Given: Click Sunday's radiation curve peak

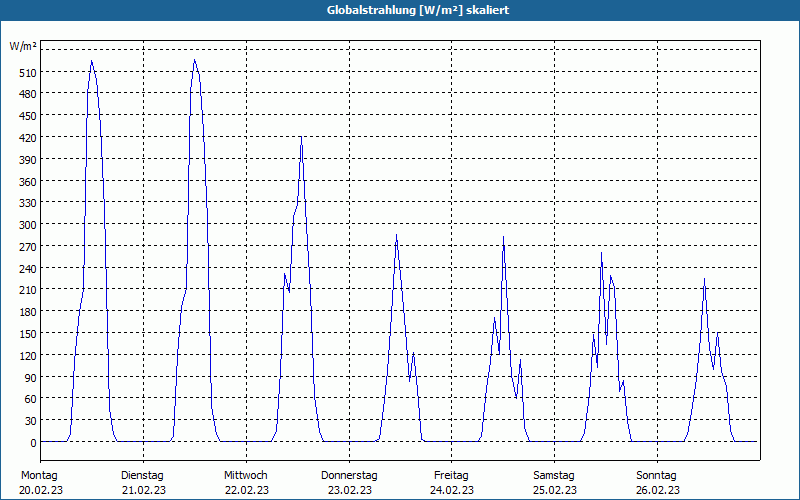Looking at the screenshot, I should [x=705, y=279].
